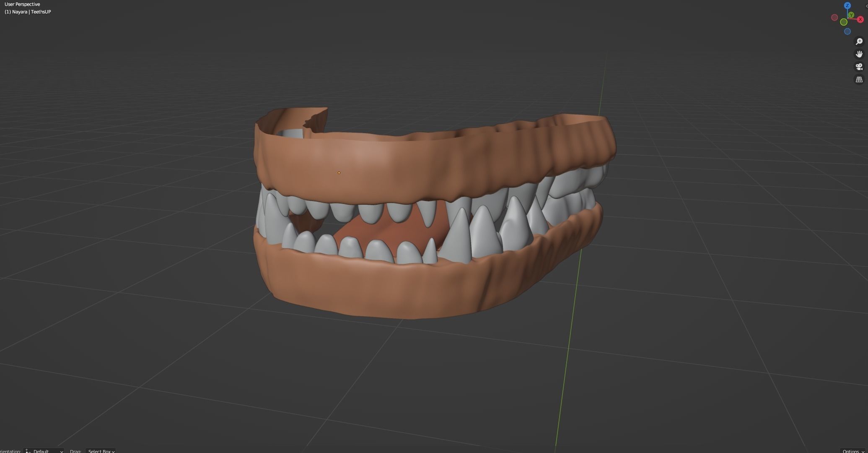Image resolution: width=868 pixels, height=453 pixels.
Task: Open the Drag Select Box dropdown
Action: click(x=101, y=451)
